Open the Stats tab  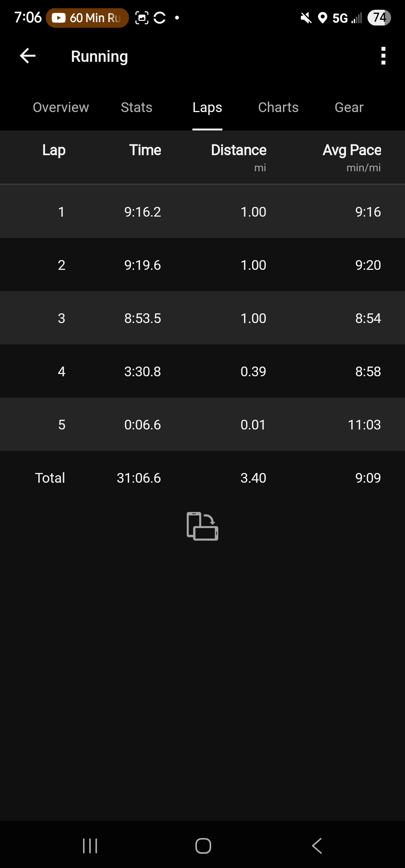[x=136, y=108]
